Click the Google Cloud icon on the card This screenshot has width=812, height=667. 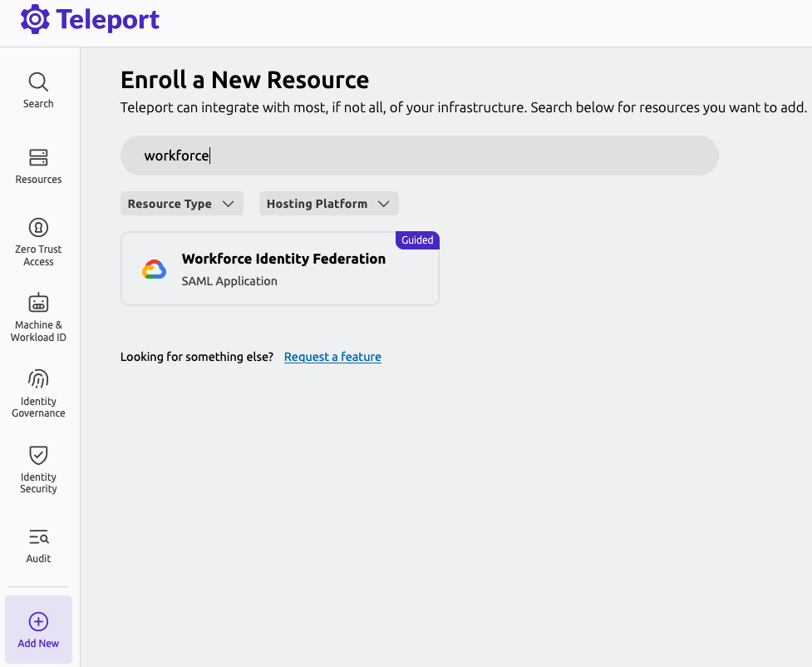[154, 268]
